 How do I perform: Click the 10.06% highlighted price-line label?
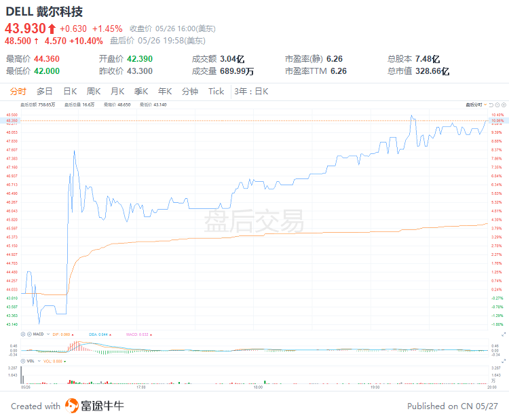point(497,120)
